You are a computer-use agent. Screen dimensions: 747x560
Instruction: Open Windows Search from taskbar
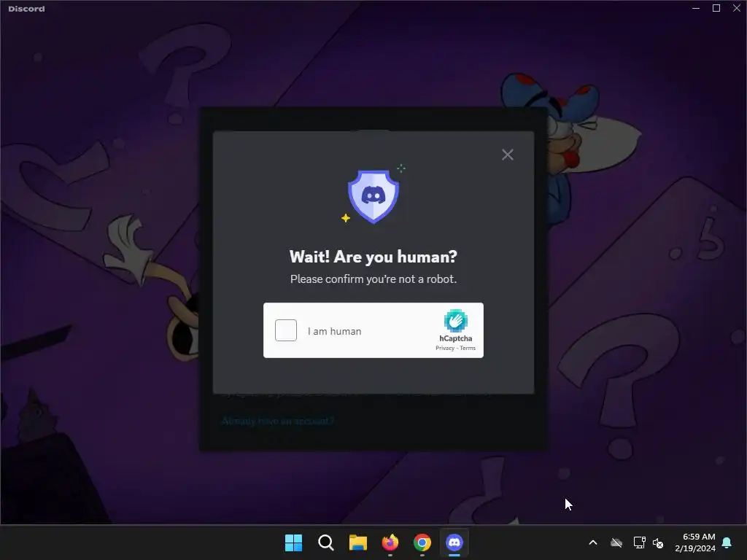click(x=326, y=542)
